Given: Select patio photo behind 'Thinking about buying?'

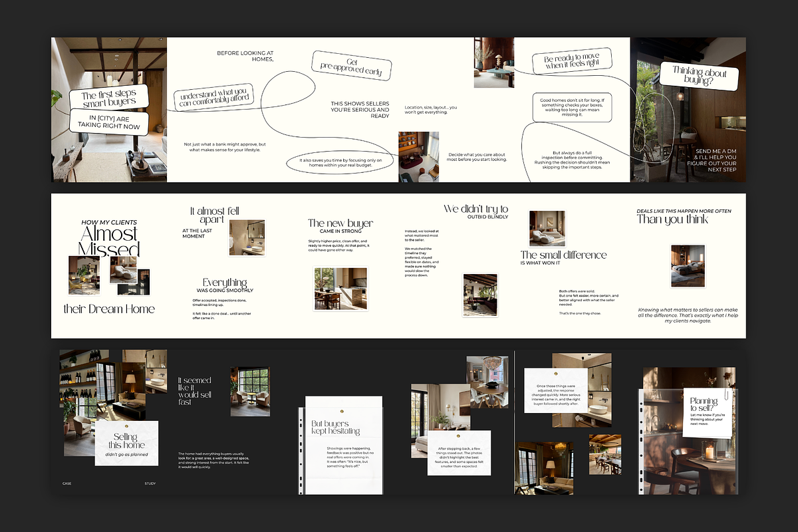Looking at the screenshot, I should [688, 110].
